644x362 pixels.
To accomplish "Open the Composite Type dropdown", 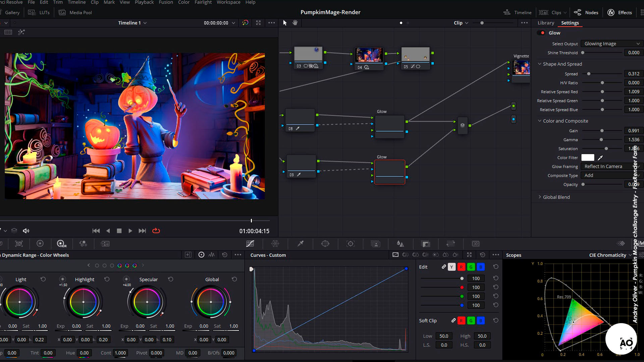I will point(612,175).
